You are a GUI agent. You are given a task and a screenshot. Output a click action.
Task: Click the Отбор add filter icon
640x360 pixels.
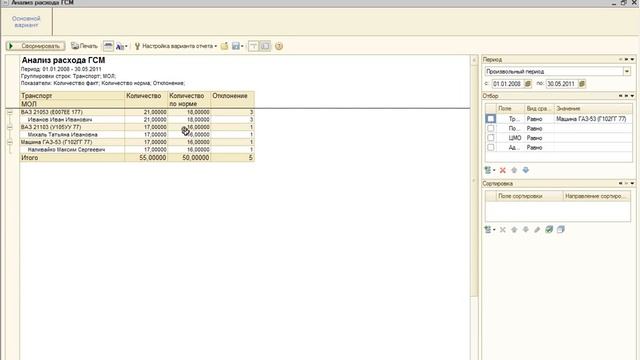click(489, 170)
